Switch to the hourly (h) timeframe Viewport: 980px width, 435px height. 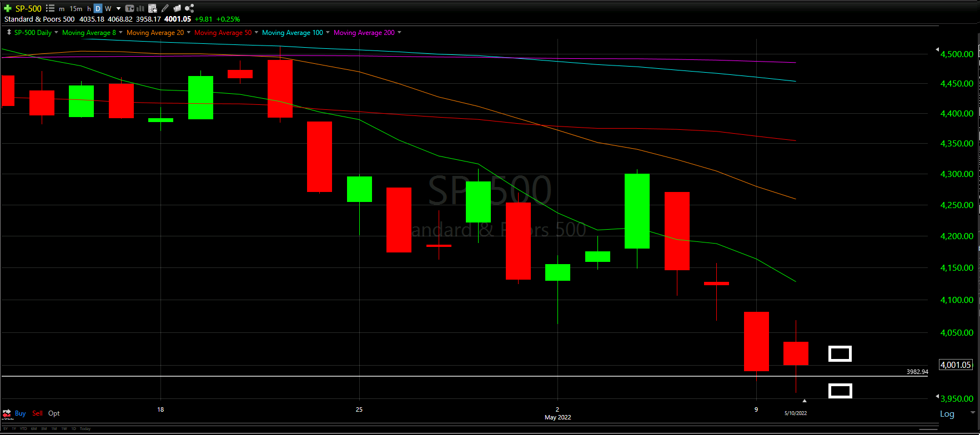89,8
